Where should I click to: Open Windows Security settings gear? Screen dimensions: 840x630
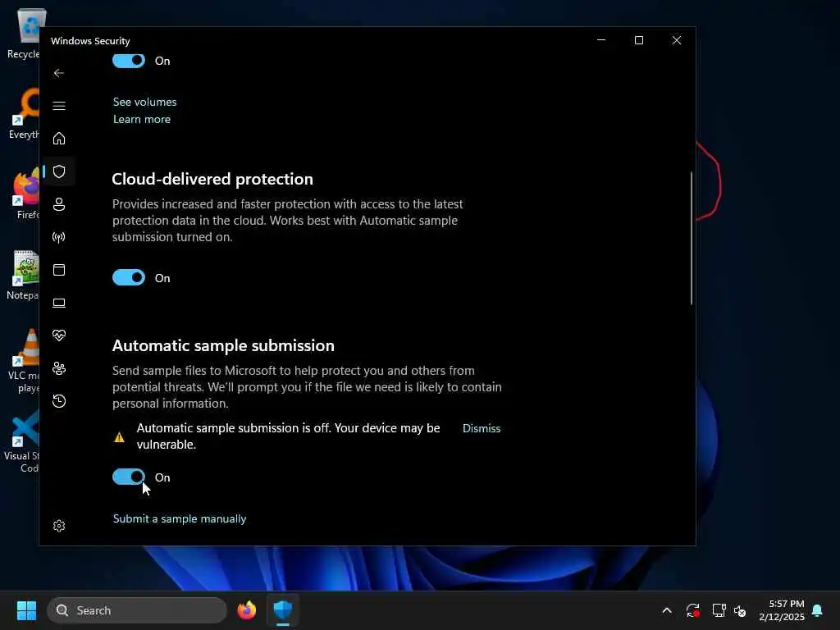59,526
